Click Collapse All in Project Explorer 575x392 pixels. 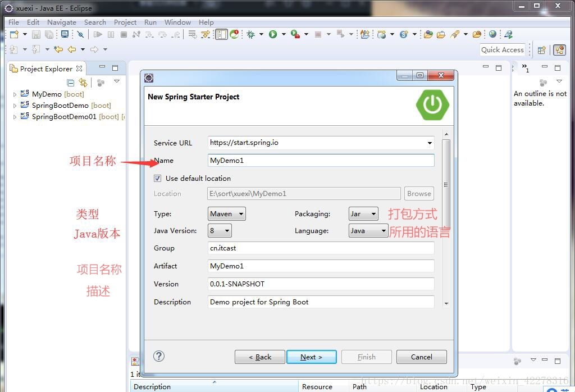click(x=70, y=83)
